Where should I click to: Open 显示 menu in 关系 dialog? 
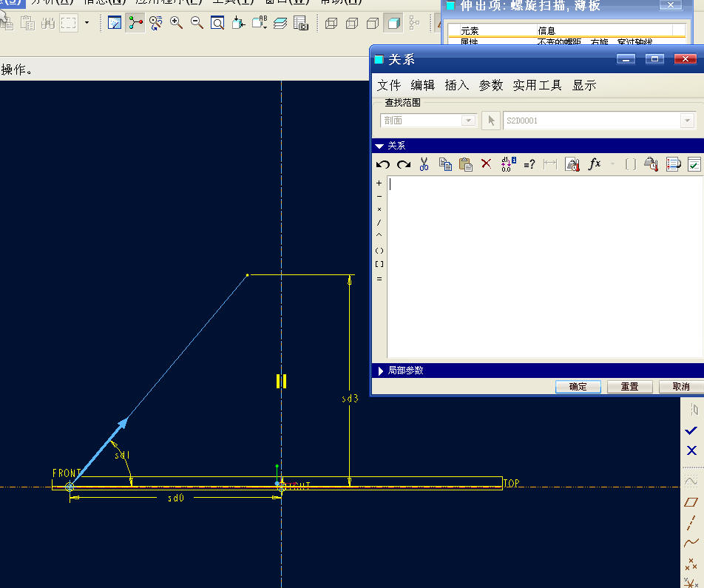pyautogui.click(x=584, y=85)
